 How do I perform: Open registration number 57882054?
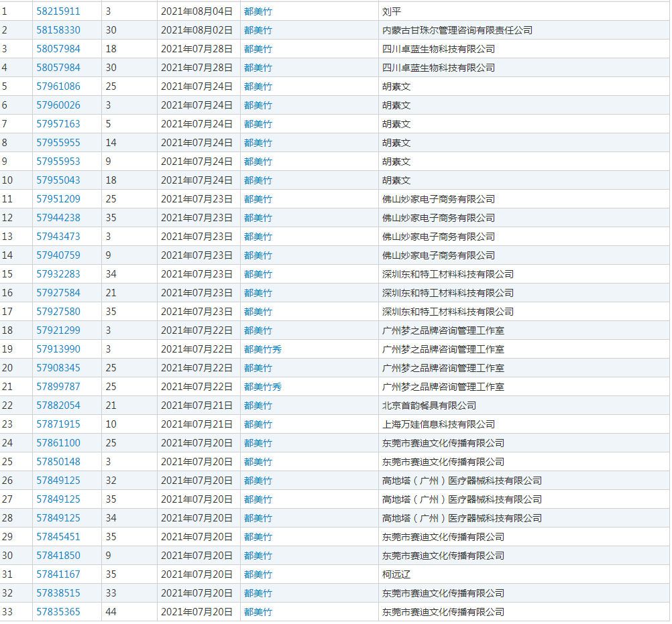(x=58, y=405)
